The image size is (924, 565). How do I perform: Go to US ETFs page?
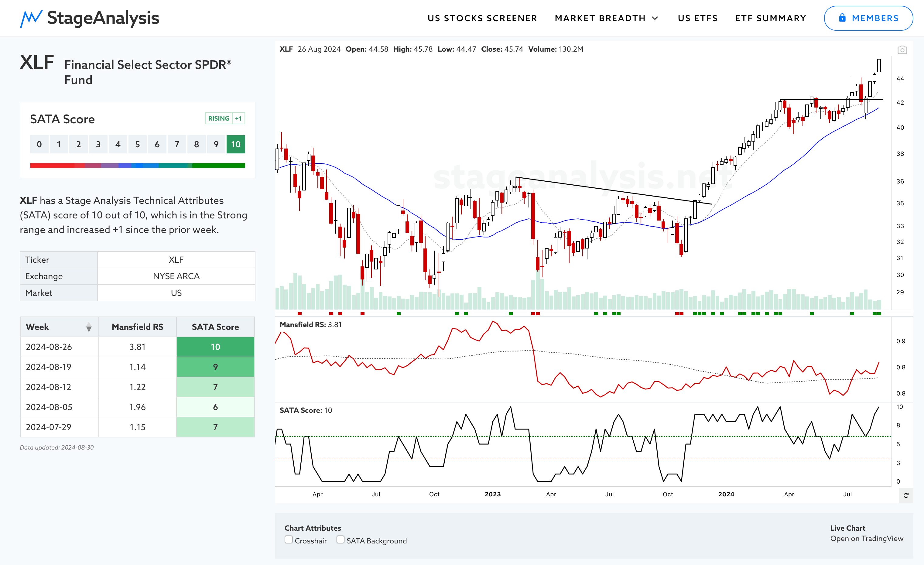click(x=697, y=18)
